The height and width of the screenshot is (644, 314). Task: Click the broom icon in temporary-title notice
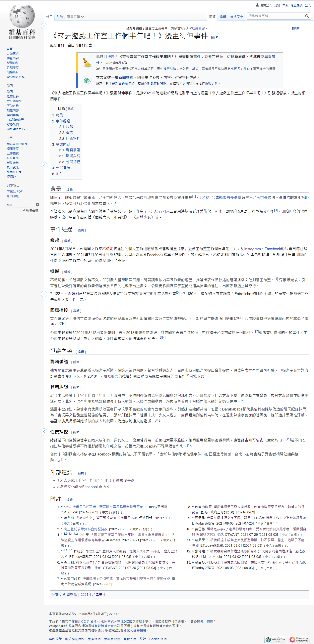click(87, 63)
